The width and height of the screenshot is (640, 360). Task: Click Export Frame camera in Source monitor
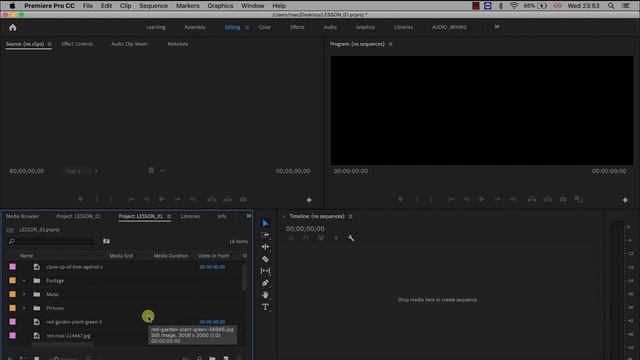tap(243, 199)
